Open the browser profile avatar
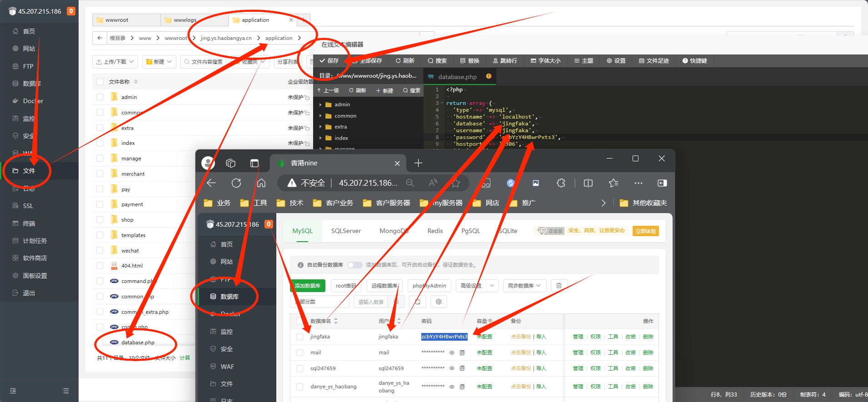The height and width of the screenshot is (402, 868). click(x=208, y=163)
